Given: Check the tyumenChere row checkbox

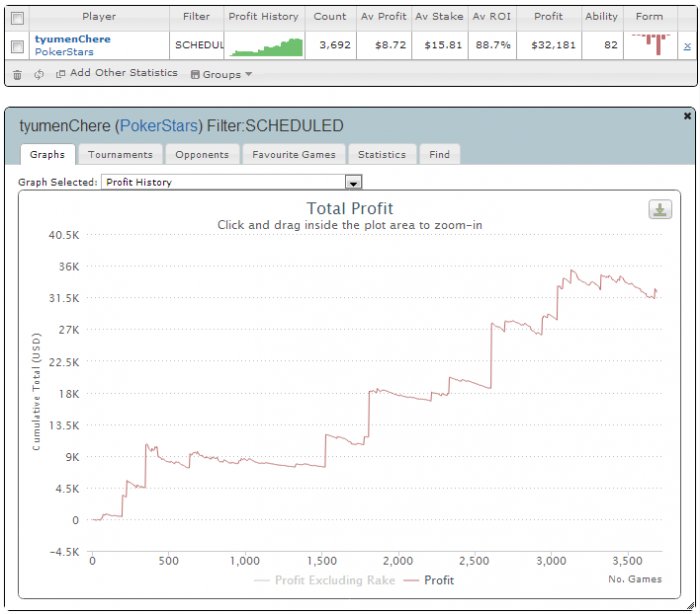Looking at the screenshot, I should pos(17,46).
